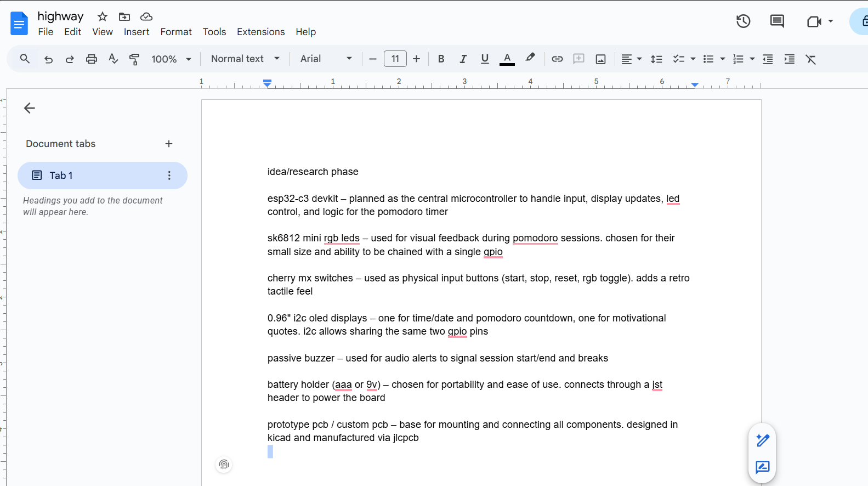Screen dimensions: 868x486
Task: Select the paint format roller tool
Action: [x=134, y=59]
